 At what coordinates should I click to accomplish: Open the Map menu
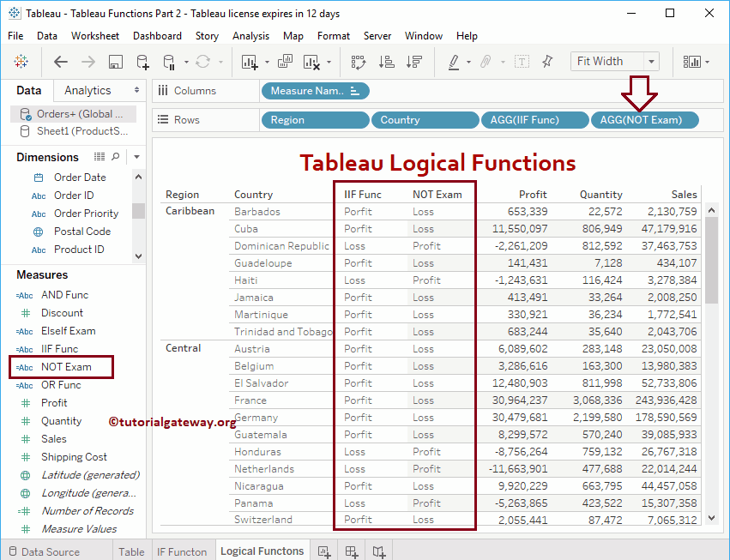[293, 36]
